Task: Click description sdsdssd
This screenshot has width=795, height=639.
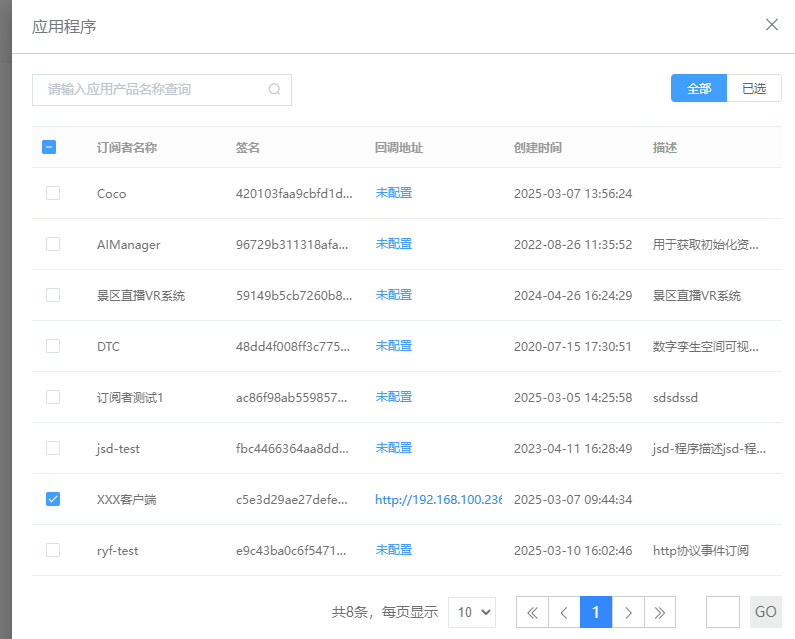Action: click(675, 398)
